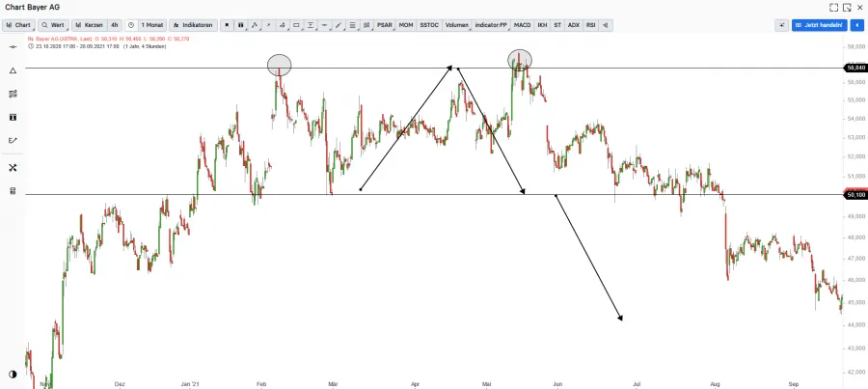Select the horizontal line tool
This screenshot has height=389, width=868.
tap(324, 25)
